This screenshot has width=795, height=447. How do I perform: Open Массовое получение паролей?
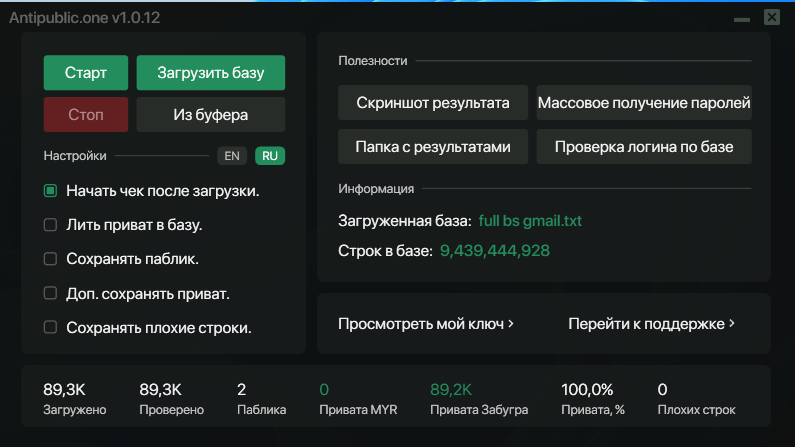click(644, 103)
